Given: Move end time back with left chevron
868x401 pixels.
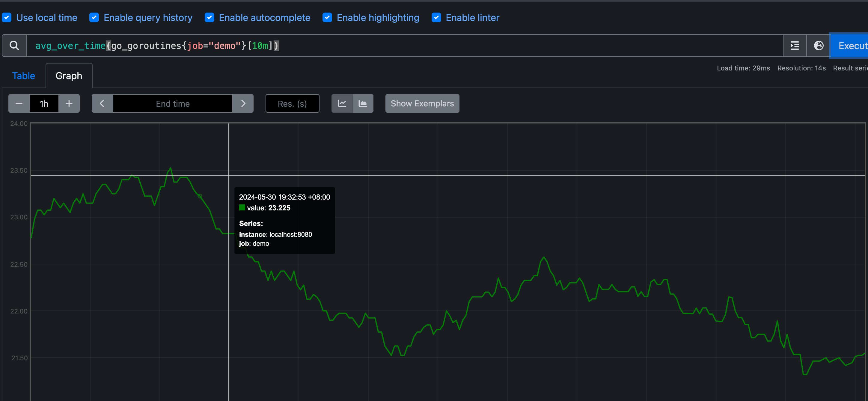Looking at the screenshot, I should (x=102, y=103).
